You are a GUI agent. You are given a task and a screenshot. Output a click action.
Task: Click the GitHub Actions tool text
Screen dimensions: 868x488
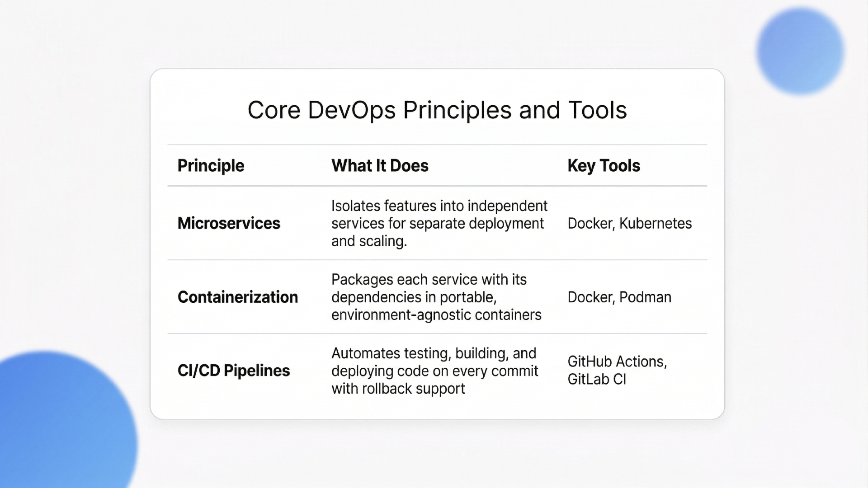pos(617,361)
